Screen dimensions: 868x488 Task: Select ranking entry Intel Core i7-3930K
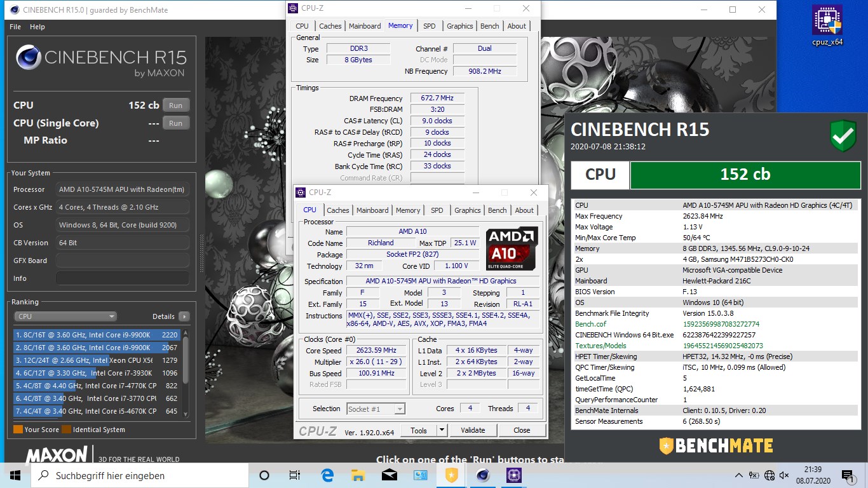[97, 373]
